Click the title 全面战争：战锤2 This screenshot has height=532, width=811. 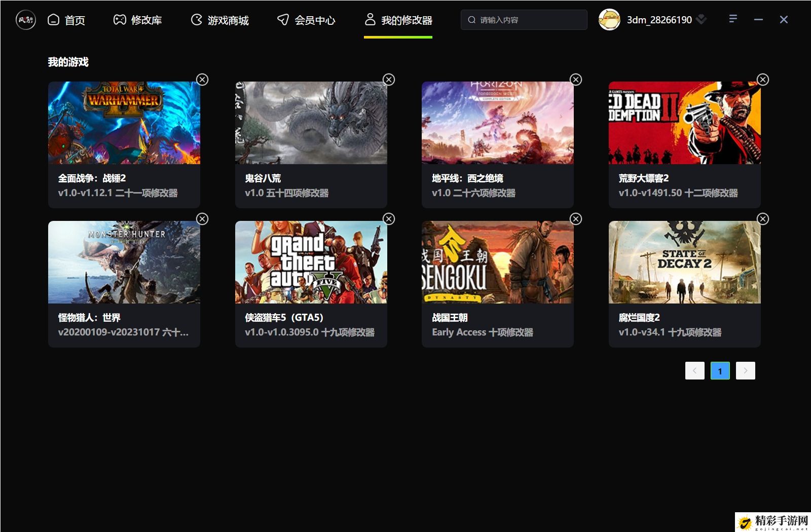[92, 178]
